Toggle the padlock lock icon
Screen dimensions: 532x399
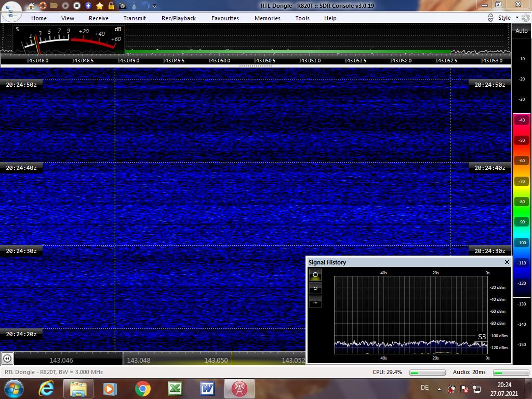pos(111,6)
